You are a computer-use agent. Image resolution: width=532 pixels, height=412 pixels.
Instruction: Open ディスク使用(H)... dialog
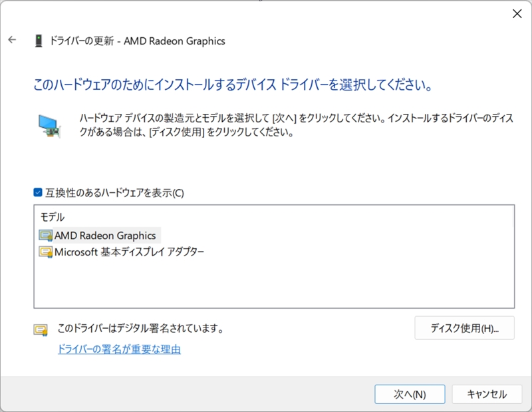click(464, 328)
